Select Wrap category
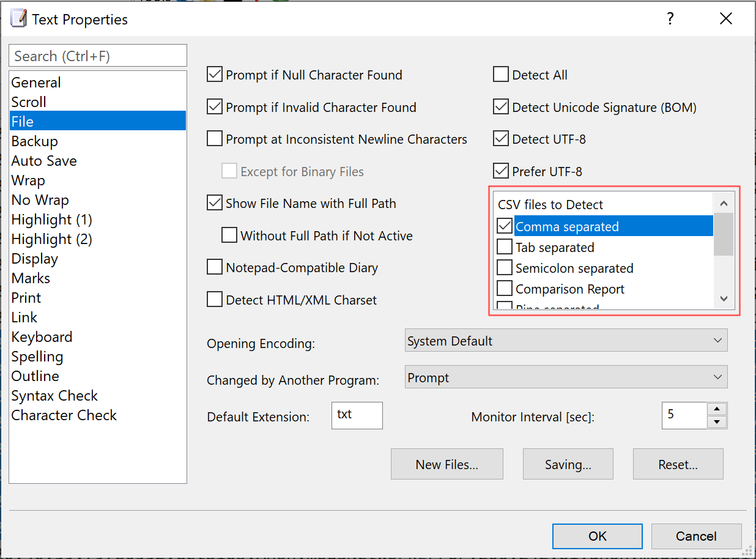This screenshot has width=756, height=559. click(x=98, y=180)
